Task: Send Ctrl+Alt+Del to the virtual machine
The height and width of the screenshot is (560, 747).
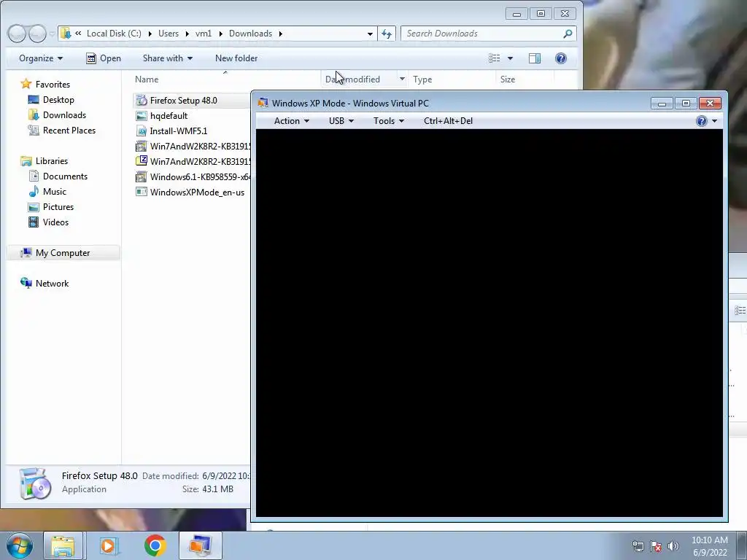Action: pyautogui.click(x=448, y=121)
